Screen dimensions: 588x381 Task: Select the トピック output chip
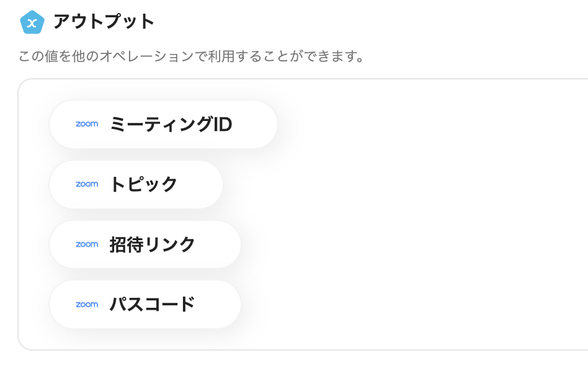(x=136, y=184)
